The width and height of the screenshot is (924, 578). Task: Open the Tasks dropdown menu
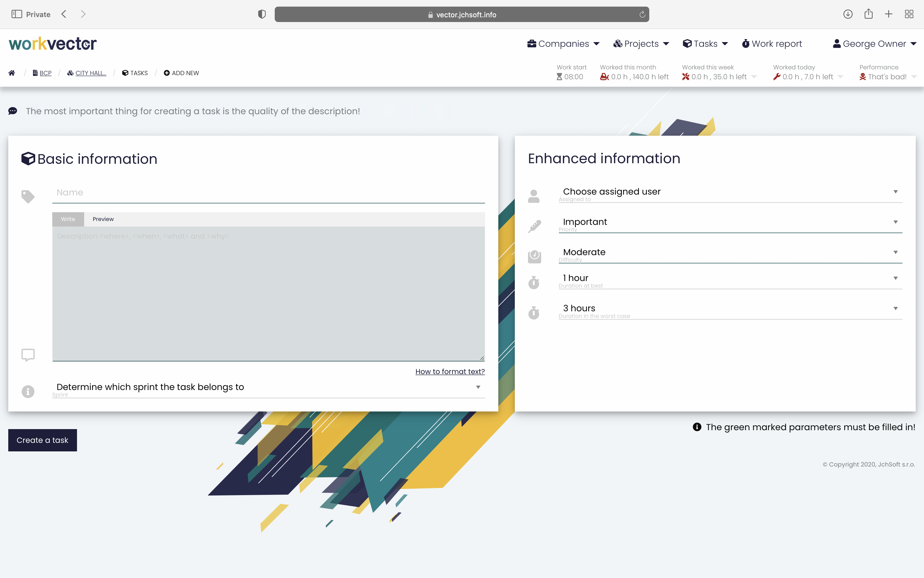[705, 43]
